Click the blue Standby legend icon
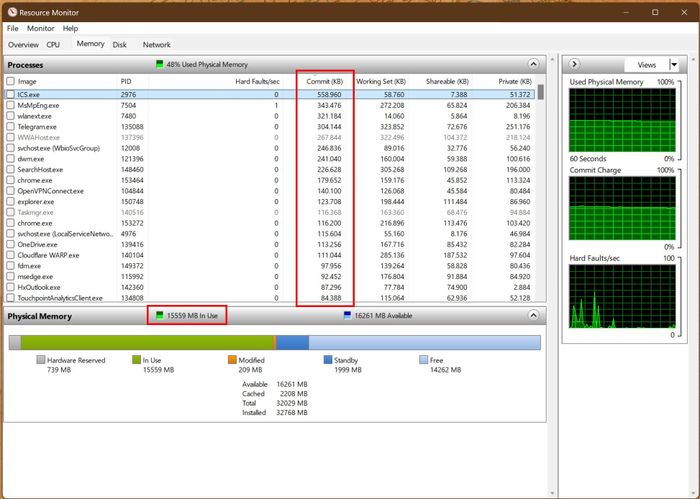This screenshot has width=700, height=499. coord(329,359)
